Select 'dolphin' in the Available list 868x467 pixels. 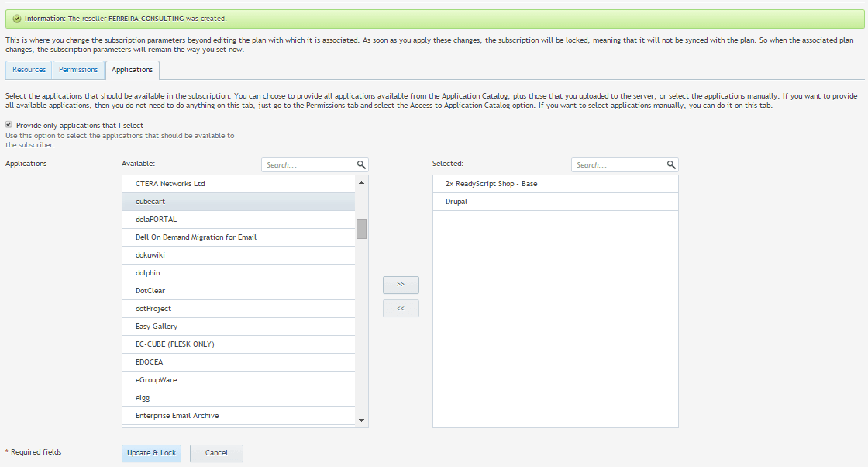pyautogui.click(x=239, y=273)
